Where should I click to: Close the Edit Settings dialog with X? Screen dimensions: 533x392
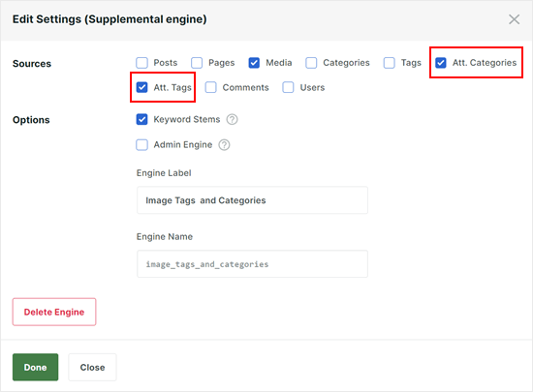tap(514, 19)
